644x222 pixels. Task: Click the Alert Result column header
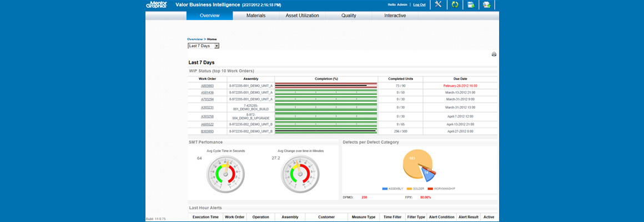[x=468, y=217]
